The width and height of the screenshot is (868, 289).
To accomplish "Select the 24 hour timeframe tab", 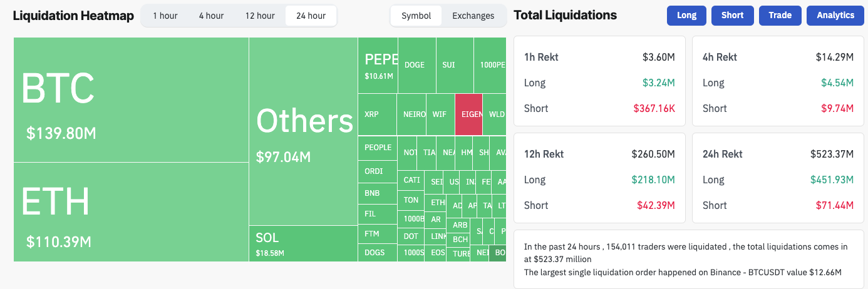I will (310, 16).
